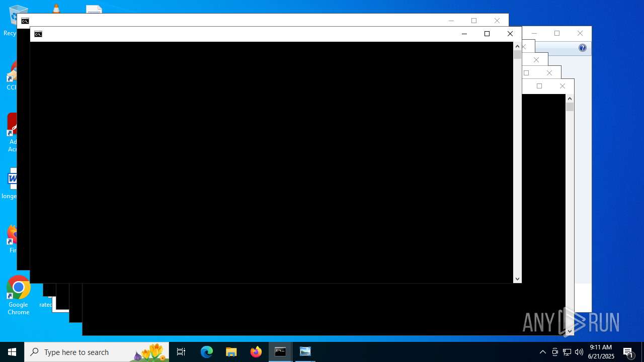Show hidden system tray icons
The width and height of the screenshot is (644, 362).
(x=542, y=352)
